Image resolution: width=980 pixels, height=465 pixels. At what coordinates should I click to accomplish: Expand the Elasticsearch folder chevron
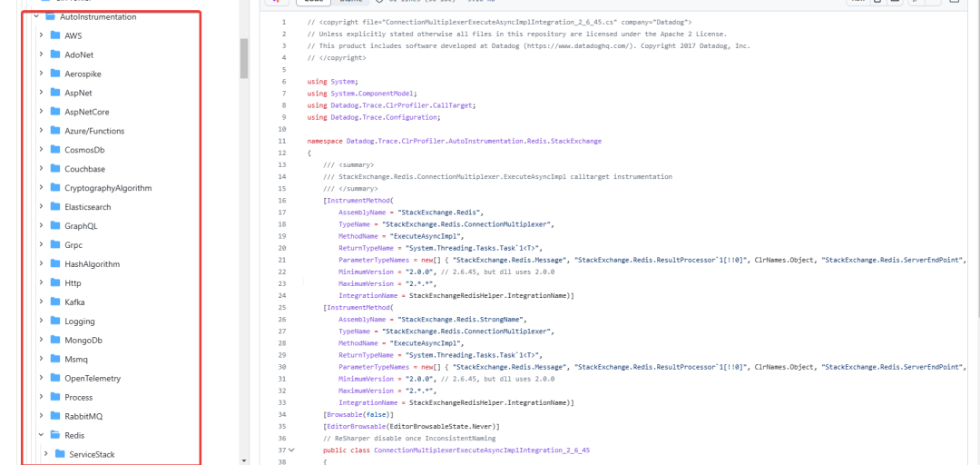41,206
